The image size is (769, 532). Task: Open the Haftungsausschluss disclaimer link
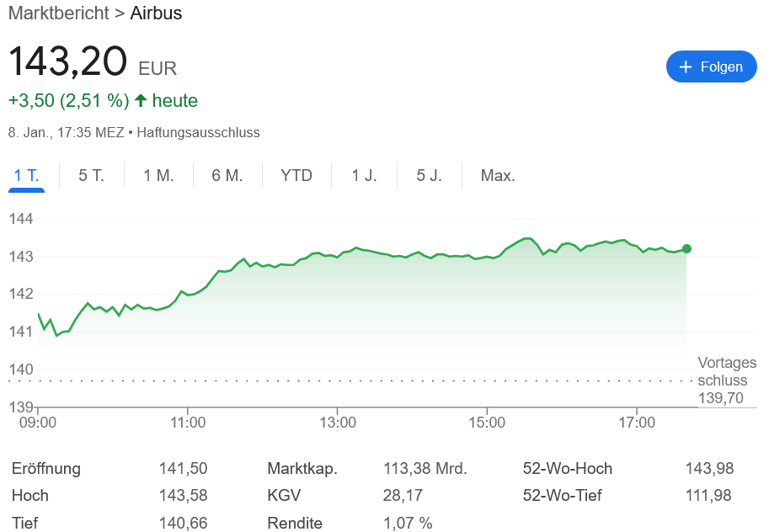tap(198, 132)
